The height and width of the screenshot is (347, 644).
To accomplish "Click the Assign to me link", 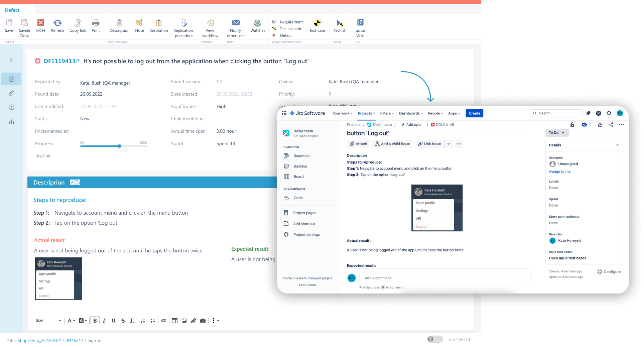I will coord(559,171).
